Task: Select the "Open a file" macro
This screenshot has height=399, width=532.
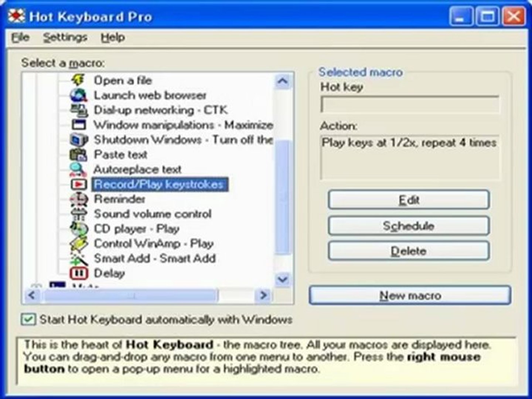Action: pos(123,80)
